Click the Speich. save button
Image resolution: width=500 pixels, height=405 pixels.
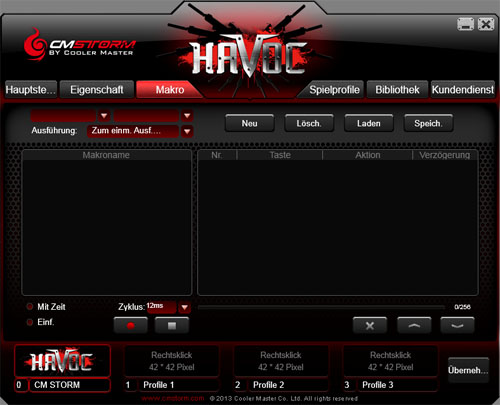pyautogui.click(x=428, y=123)
